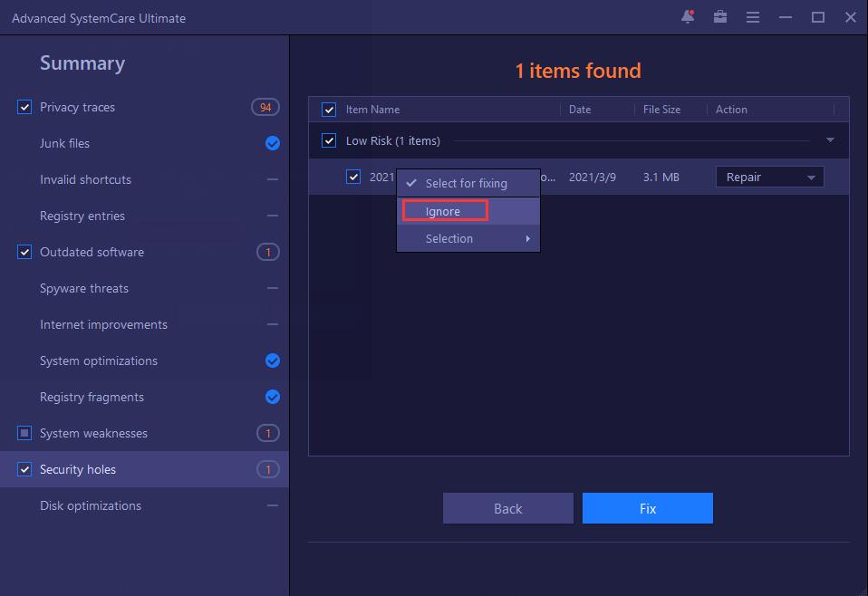Select the Outdated software category label

[x=92, y=253]
